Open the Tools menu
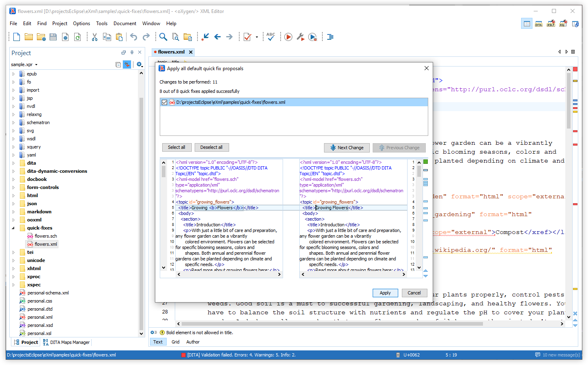This screenshot has width=588, height=365. tap(102, 24)
